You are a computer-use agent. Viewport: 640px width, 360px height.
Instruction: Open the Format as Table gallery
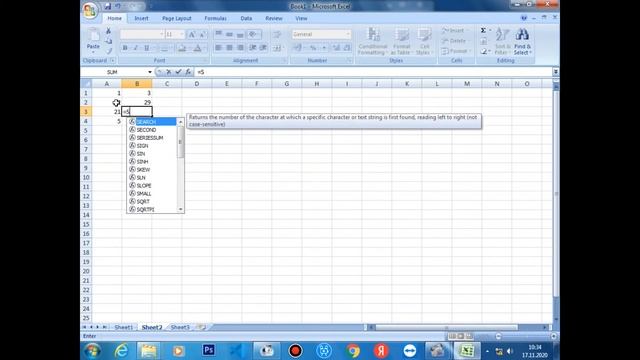click(x=401, y=41)
